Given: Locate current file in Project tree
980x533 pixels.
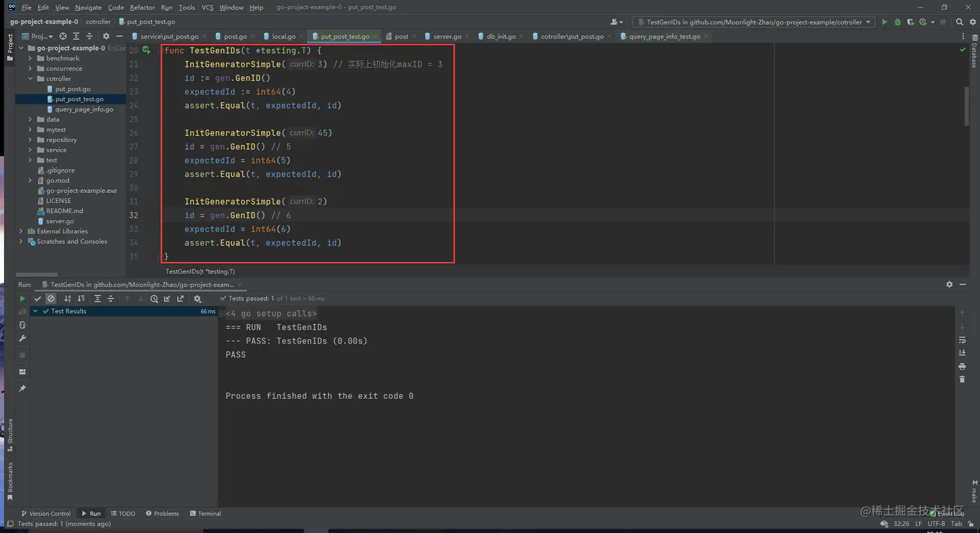Looking at the screenshot, I should click(63, 36).
